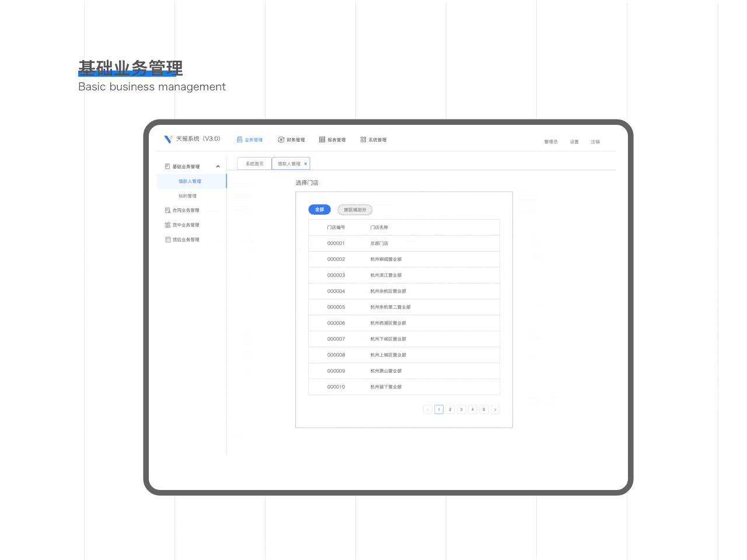
Task: Click the 贷中业务管理 sidebar icon
Action: [167, 225]
